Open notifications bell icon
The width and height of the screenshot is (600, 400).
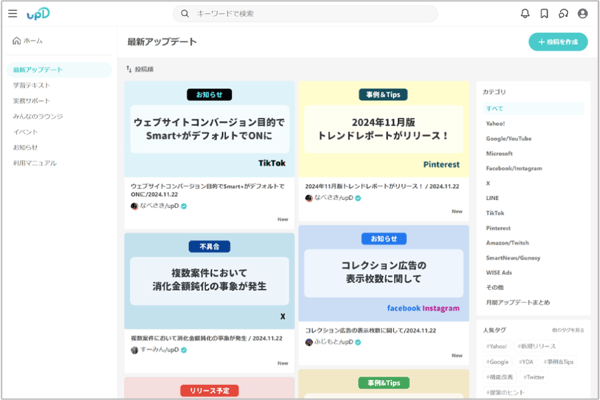click(x=525, y=14)
